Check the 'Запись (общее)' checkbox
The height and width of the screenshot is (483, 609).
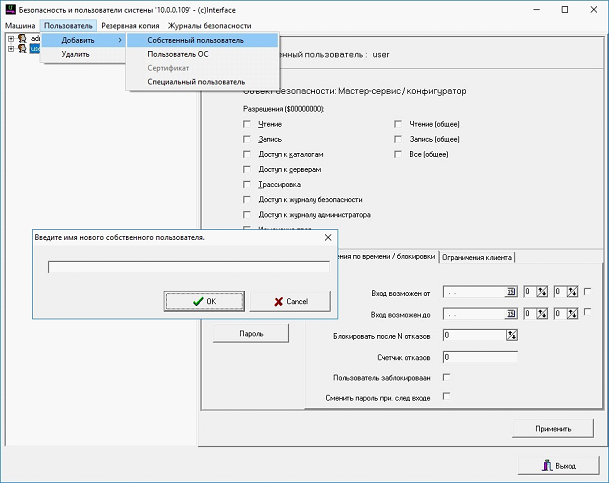click(398, 139)
